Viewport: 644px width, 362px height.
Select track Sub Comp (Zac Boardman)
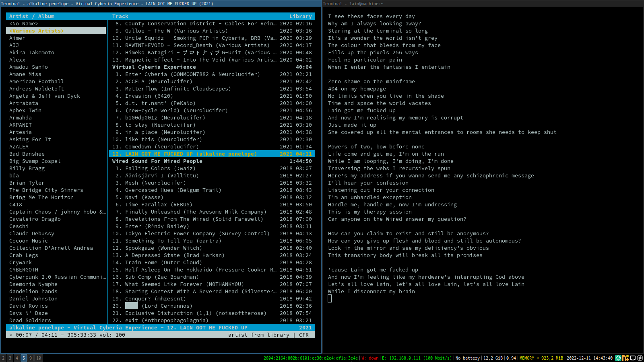(x=212, y=277)
